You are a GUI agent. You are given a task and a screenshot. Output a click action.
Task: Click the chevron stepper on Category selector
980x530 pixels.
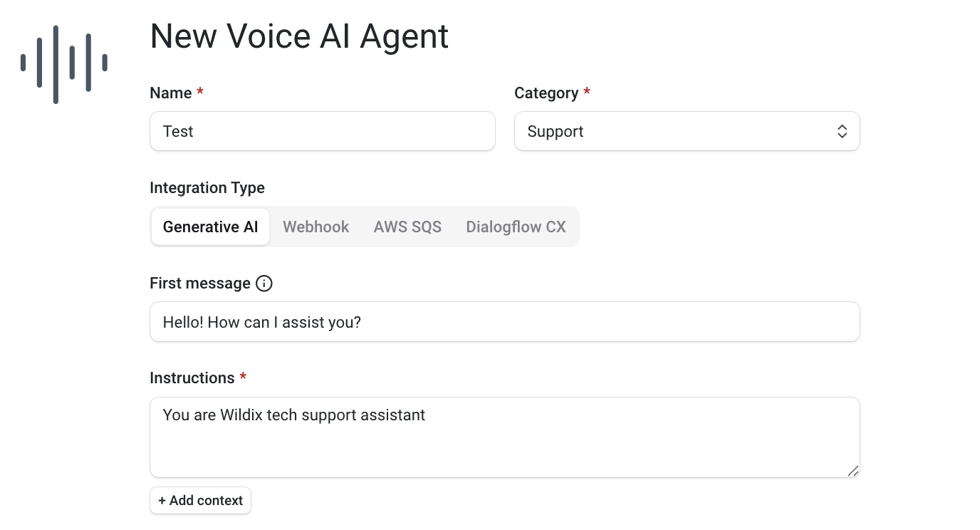[842, 131]
